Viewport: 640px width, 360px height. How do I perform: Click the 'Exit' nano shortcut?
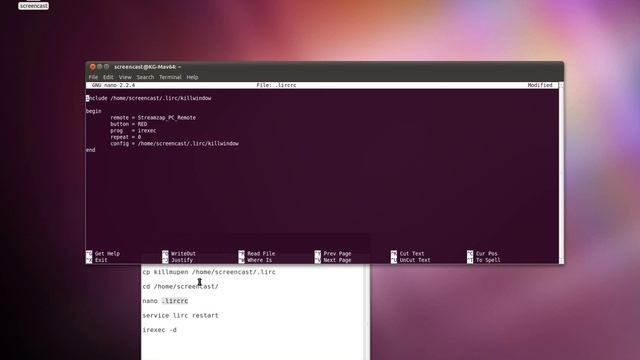point(97,260)
